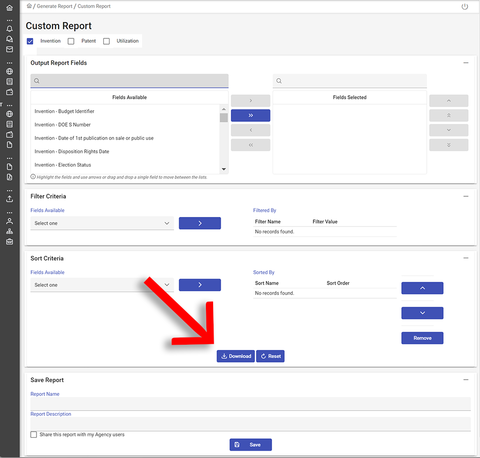
Task: Click the Sort Name column header
Action: tap(267, 283)
